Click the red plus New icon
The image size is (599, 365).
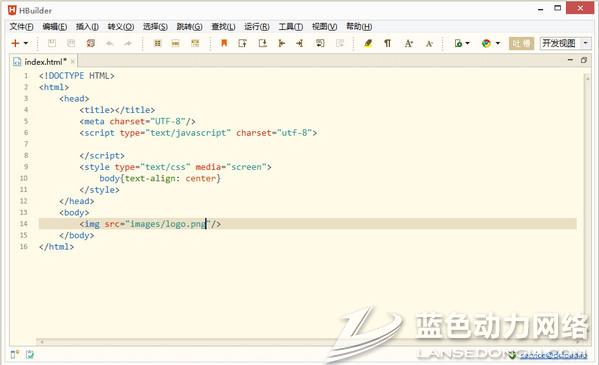(15, 43)
